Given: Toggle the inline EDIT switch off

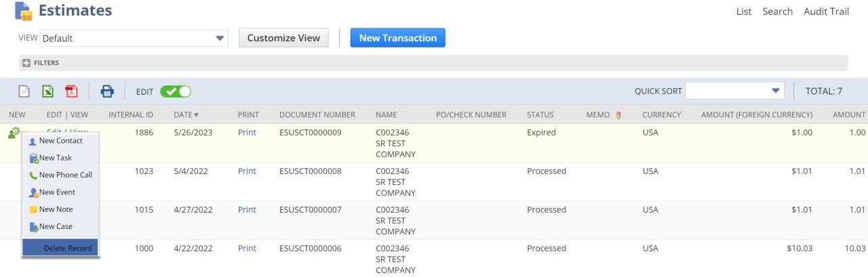Looking at the screenshot, I should [176, 91].
